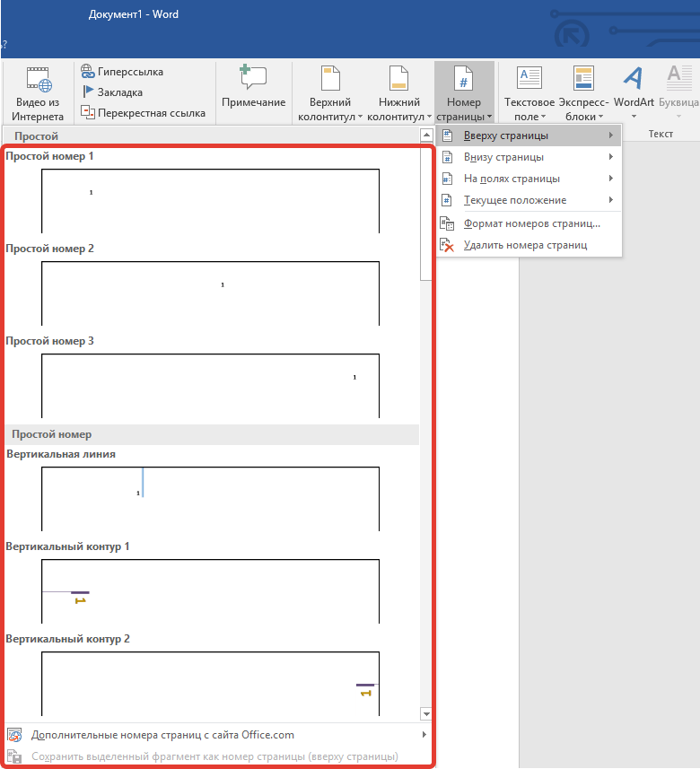The width and height of the screenshot is (700, 769).
Task: Choose the Вертикальная линия page number style
Action: [x=210, y=499]
